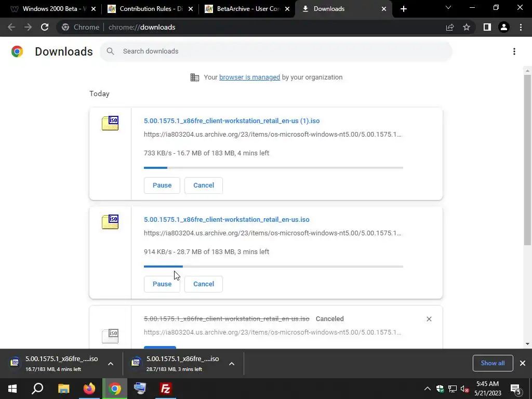Share this page icon in address bar
Image resolution: width=532 pixels, height=399 pixels.
pos(450,27)
